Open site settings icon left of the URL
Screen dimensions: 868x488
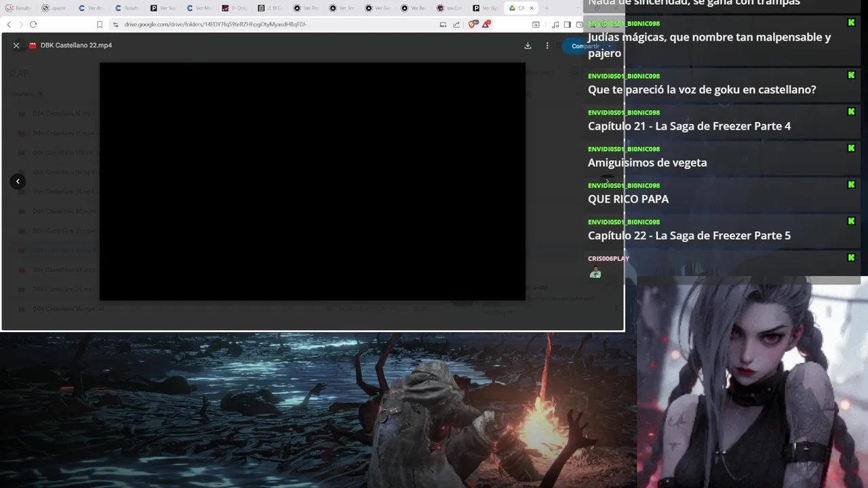tap(116, 24)
